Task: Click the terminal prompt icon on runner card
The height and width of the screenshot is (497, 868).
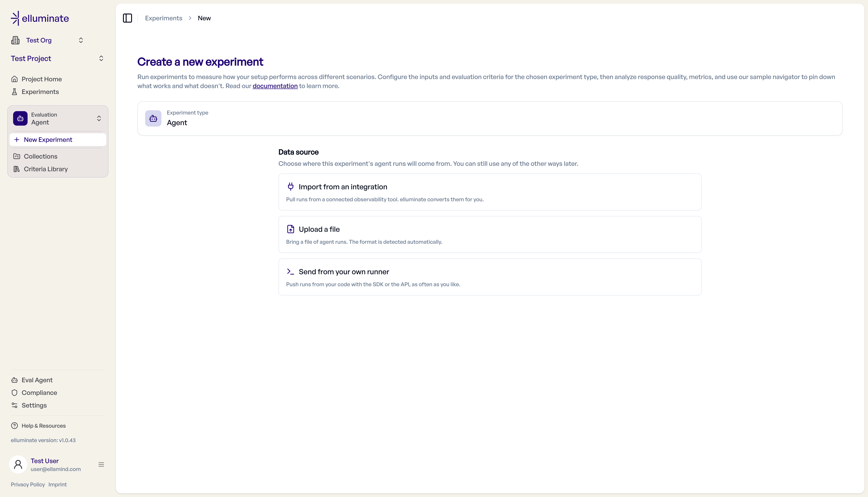Action: pyautogui.click(x=291, y=272)
